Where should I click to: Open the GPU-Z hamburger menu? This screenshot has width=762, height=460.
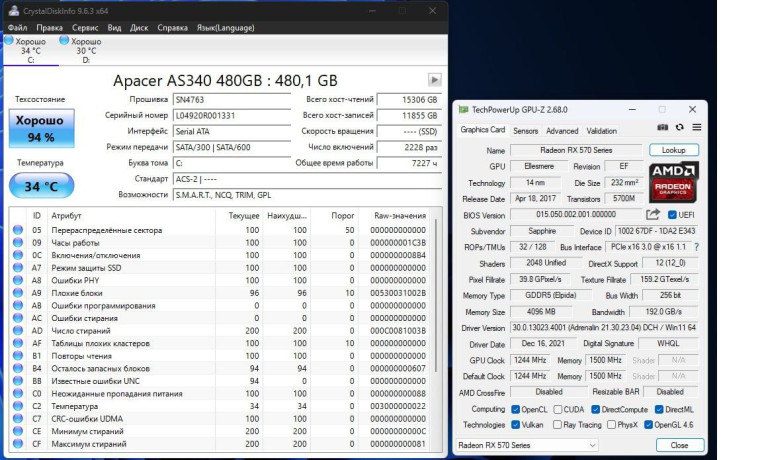click(x=696, y=127)
